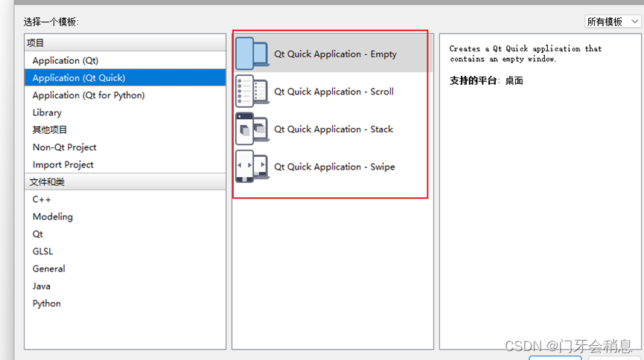Select Application (Qt Quick) category
644x360 pixels.
[x=125, y=77]
